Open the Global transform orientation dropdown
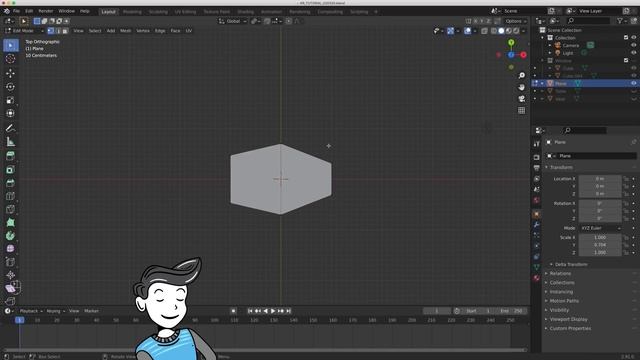 pyautogui.click(x=233, y=21)
